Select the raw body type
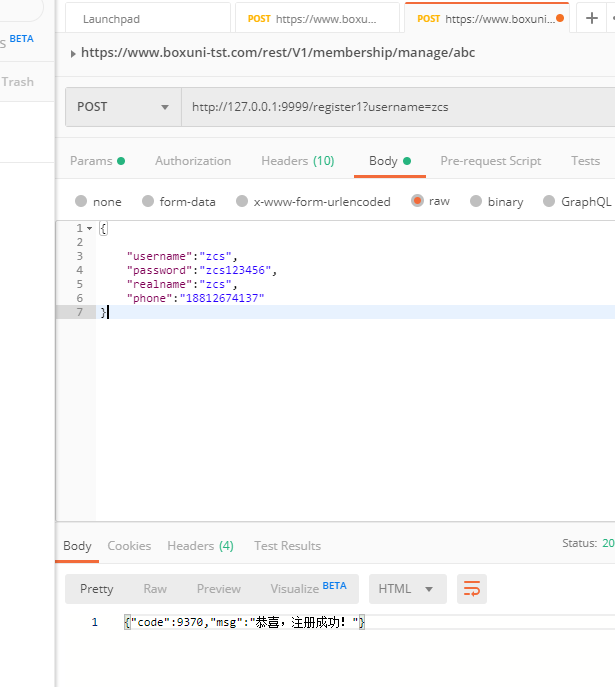Image resolution: width=615 pixels, height=687 pixels. coord(431,201)
